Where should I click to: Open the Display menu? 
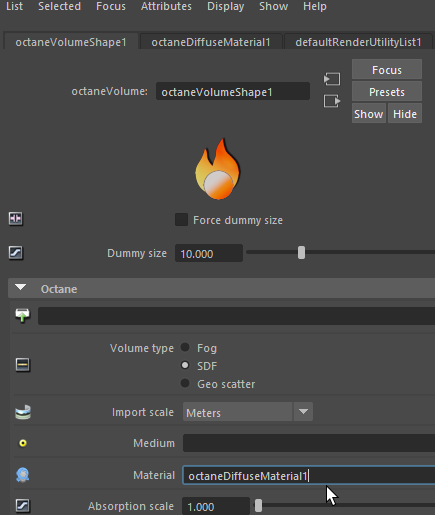point(225,6)
